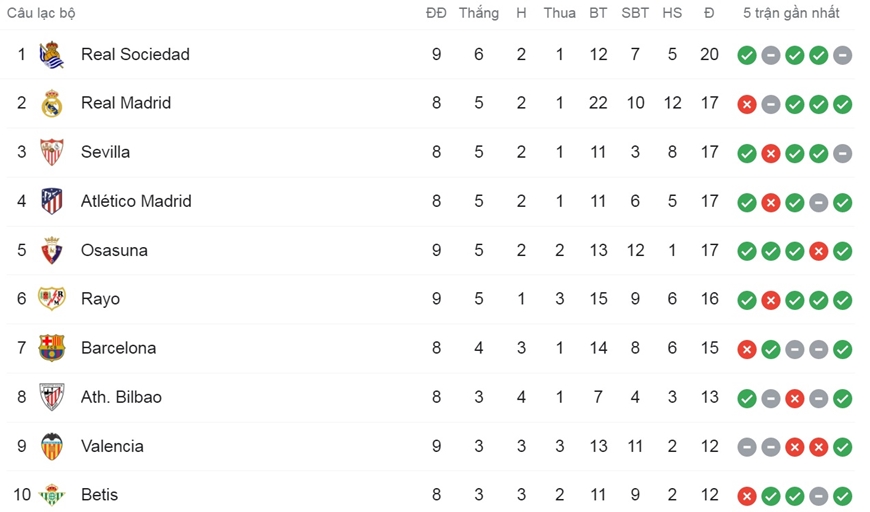
Task: Open the Valencia team name link
Action: point(112,446)
